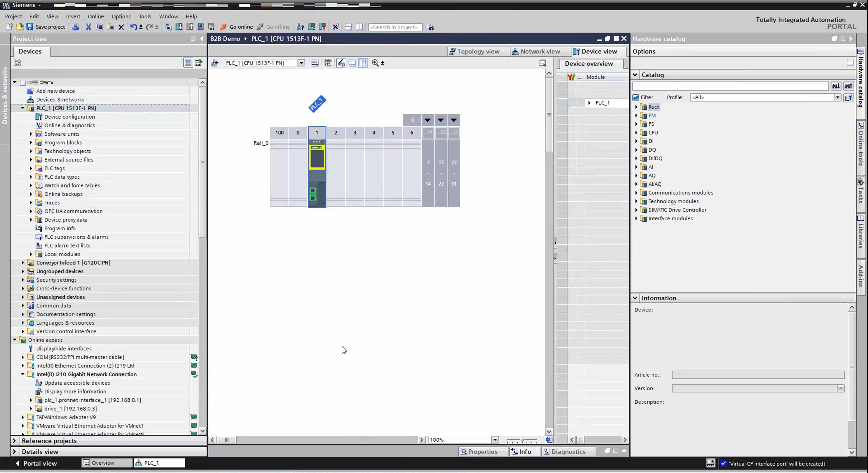This screenshot has width=868, height=473.
Task: Open the PLC_1 device selector dropdown
Action: [x=301, y=63]
